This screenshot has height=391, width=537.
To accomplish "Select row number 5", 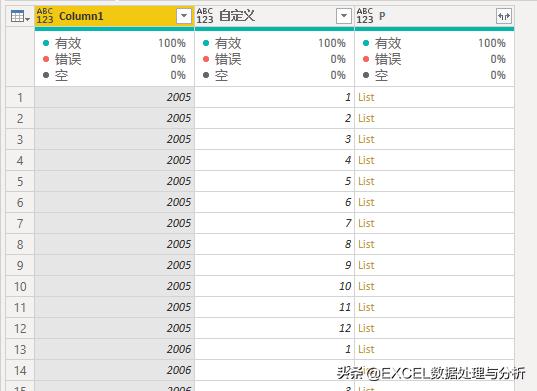I will pyautogui.click(x=20, y=181).
